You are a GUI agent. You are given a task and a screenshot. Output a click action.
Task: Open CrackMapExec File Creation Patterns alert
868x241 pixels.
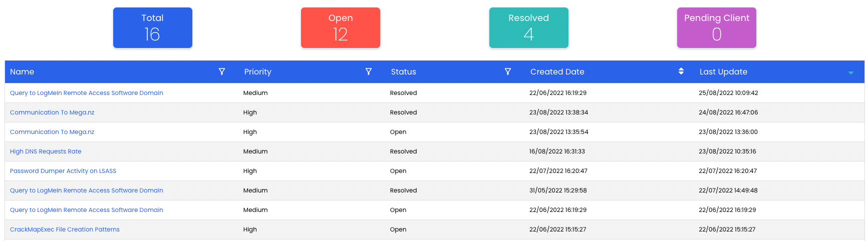pos(65,229)
